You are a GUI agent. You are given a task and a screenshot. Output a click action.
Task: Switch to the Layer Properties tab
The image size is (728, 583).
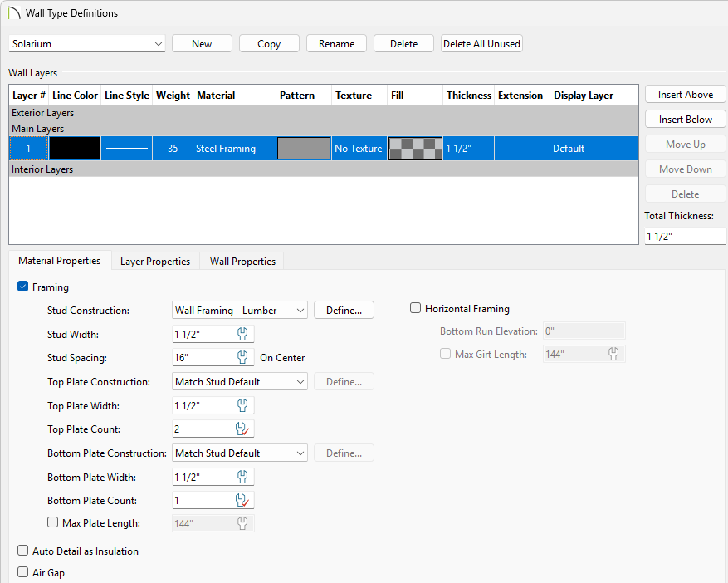(x=154, y=261)
